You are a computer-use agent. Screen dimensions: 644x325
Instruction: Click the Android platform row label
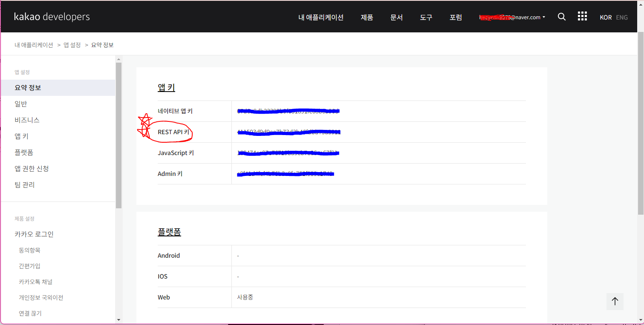[x=169, y=256]
